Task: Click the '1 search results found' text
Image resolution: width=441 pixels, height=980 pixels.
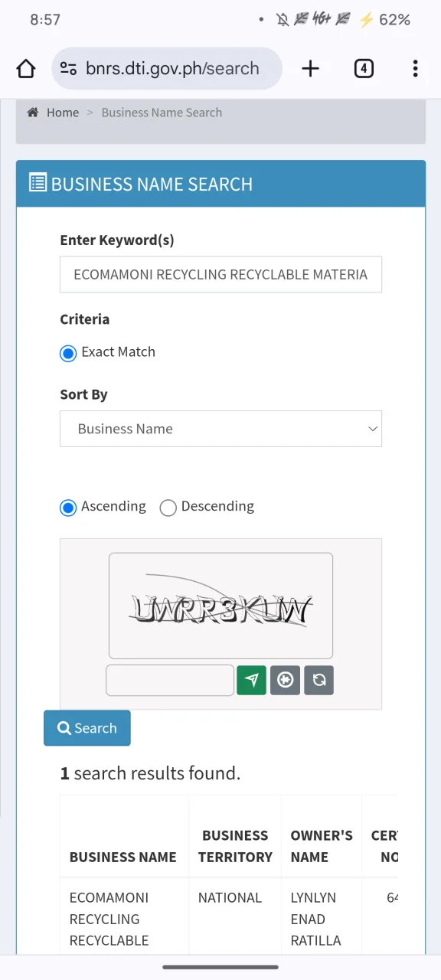Action: (x=150, y=773)
